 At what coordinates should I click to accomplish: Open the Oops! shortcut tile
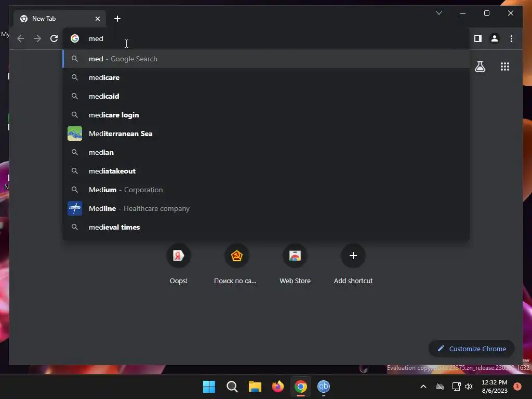click(179, 264)
